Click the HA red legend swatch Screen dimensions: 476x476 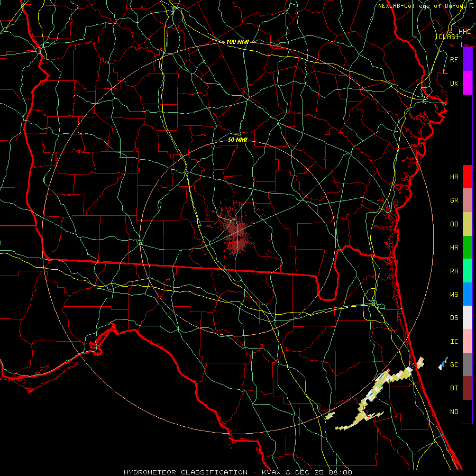pyautogui.click(x=467, y=177)
